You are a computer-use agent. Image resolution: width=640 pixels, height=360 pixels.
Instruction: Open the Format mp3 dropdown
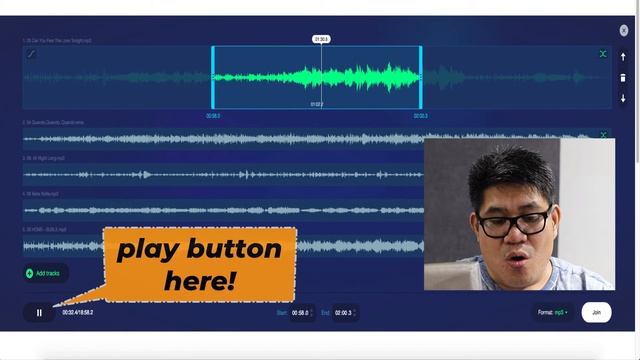[x=553, y=313]
